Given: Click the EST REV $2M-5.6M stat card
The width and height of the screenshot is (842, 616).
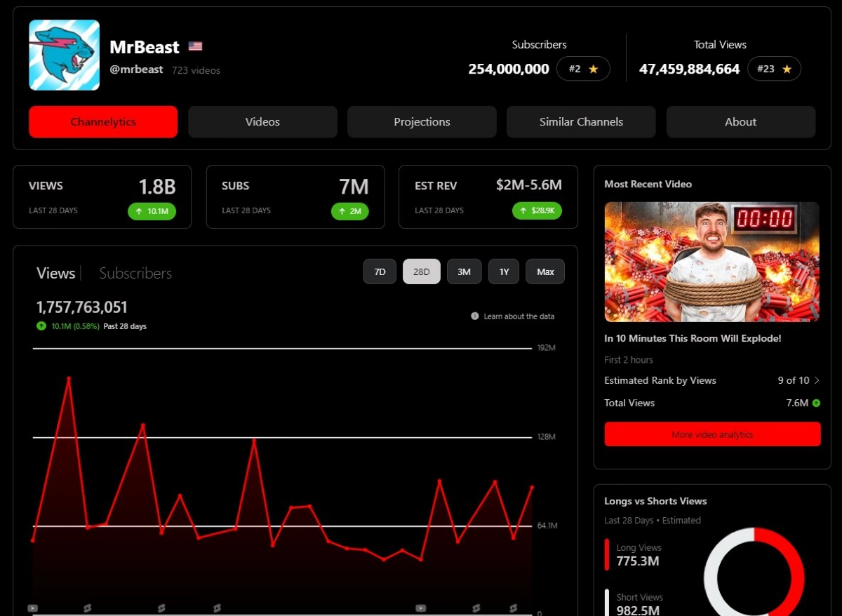Looking at the screenshot, I should tap(488, 197).
